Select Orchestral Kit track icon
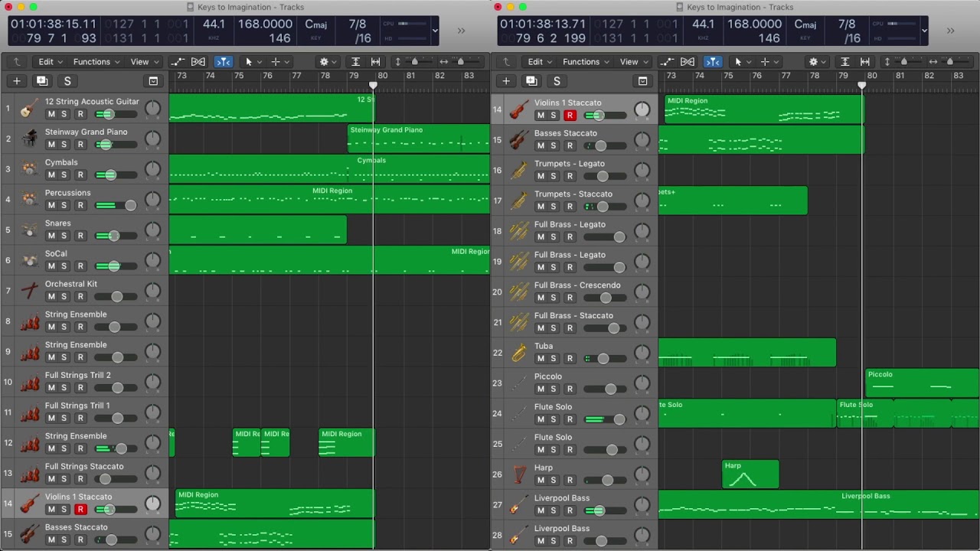The width and height of the screenshot is (980, 551). 29,291
